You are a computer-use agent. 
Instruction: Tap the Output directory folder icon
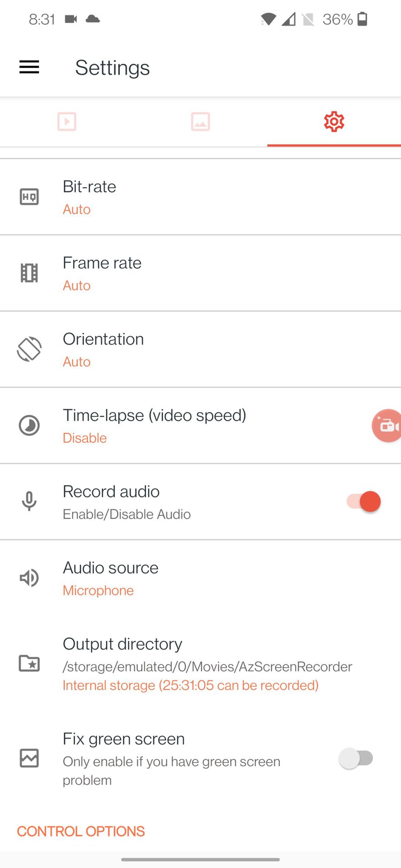pos(29,663)
